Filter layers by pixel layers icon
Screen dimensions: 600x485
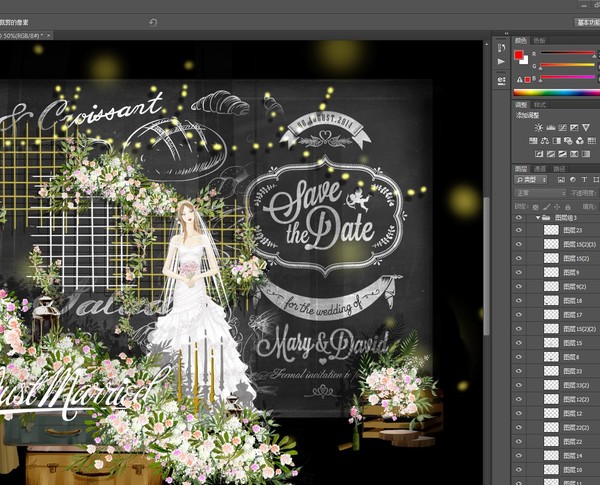tap(561, 180)
